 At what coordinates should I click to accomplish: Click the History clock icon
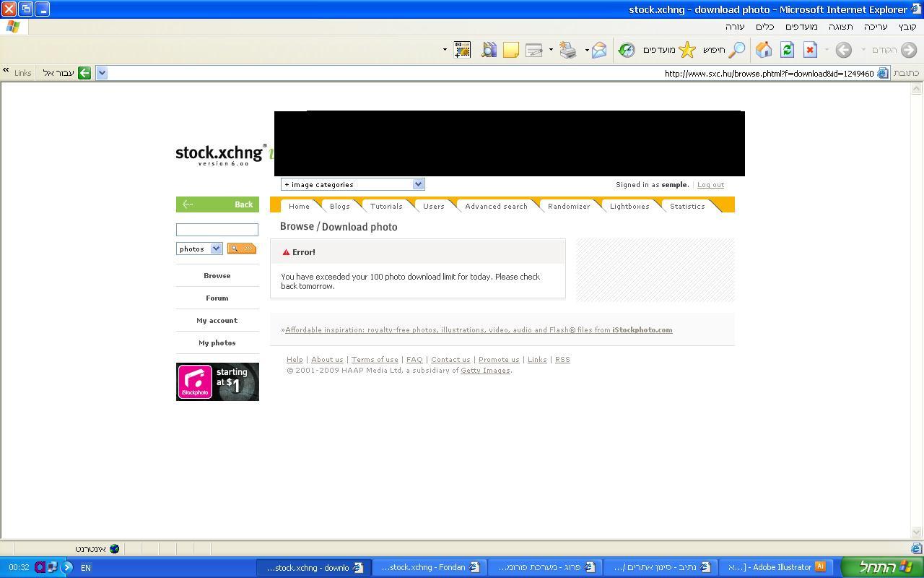627,50
